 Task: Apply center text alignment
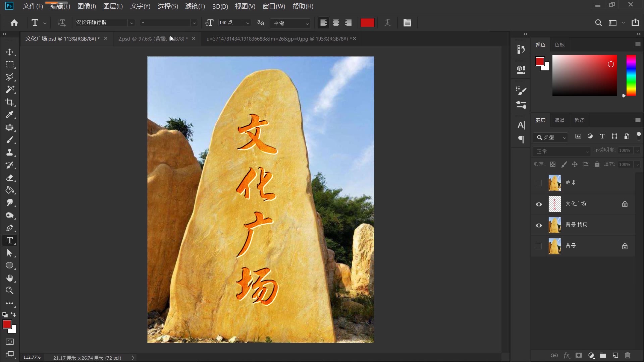pyautogui.click(x=336, y=23)
